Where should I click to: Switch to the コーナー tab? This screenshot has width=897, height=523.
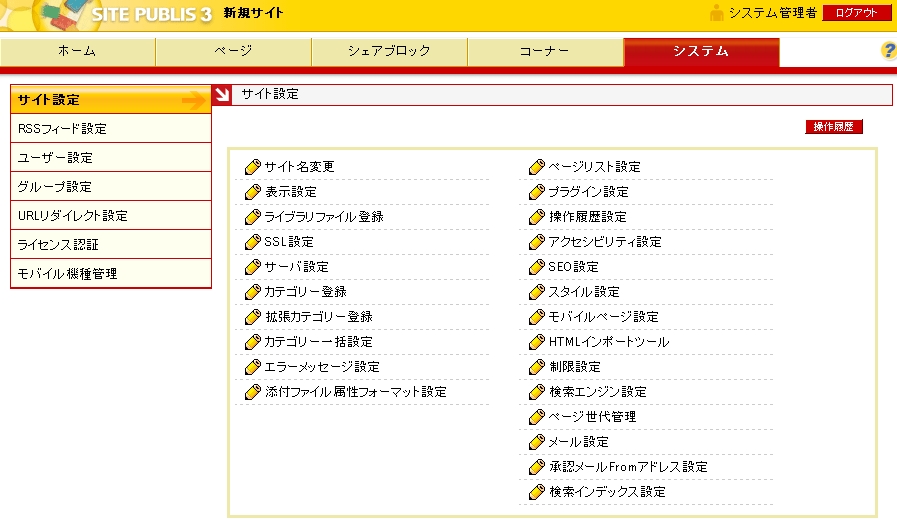point(545,51)
